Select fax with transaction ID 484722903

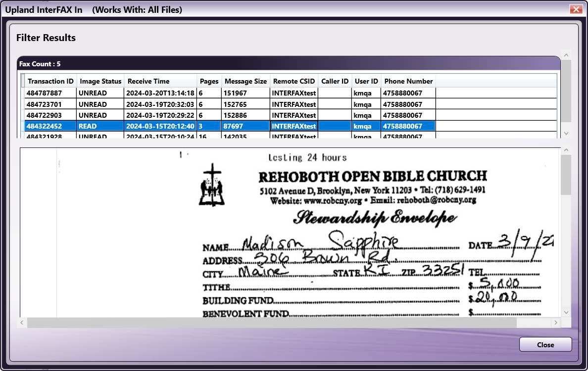tap(50, 115)
